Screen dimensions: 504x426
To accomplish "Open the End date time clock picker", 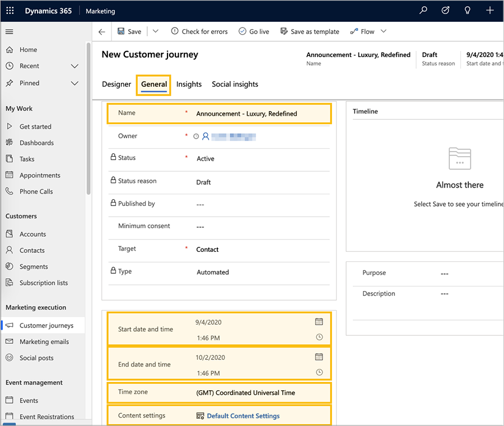I will [x=319, y=372].
